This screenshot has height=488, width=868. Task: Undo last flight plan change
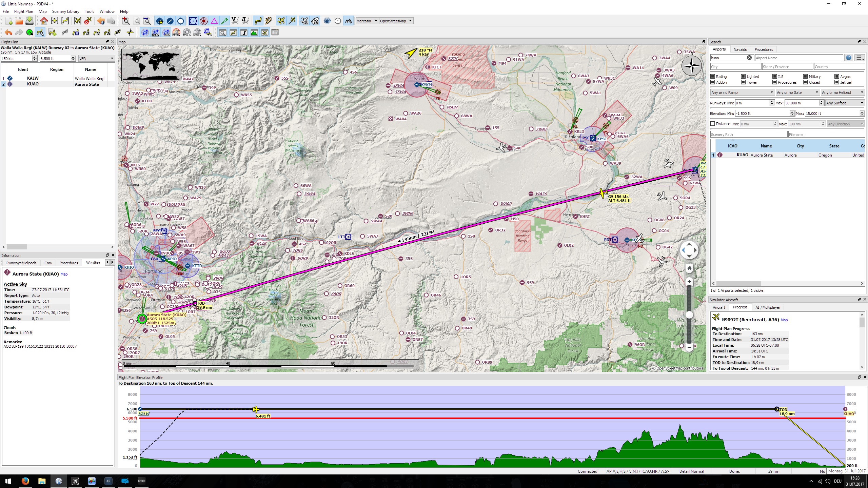click(x=8, y=33)
